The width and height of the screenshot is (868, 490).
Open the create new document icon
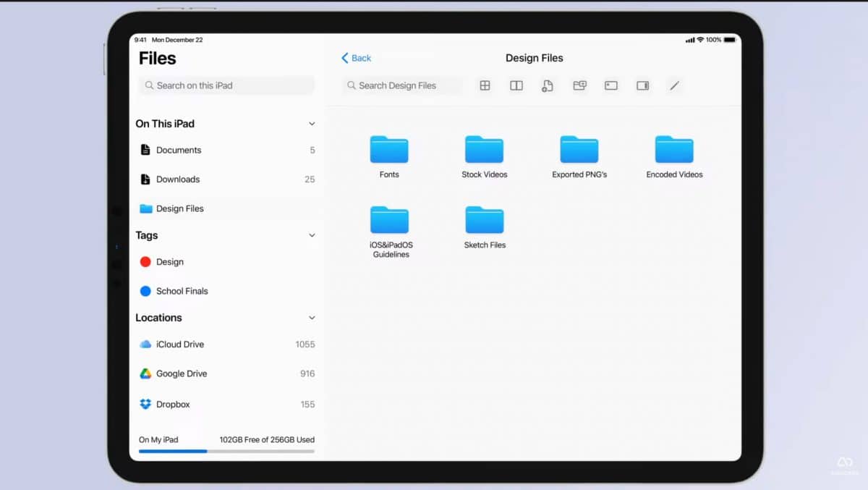548,85
